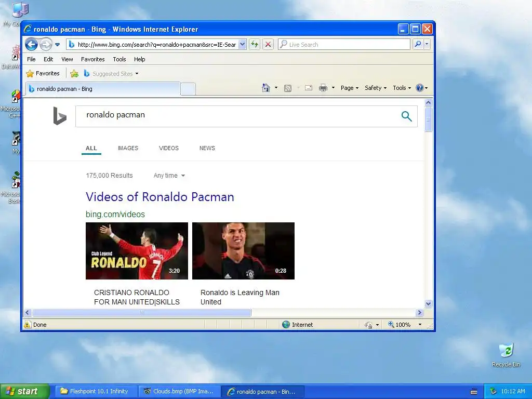
Task: Open the File menu
Action: (x=31, y=59)
